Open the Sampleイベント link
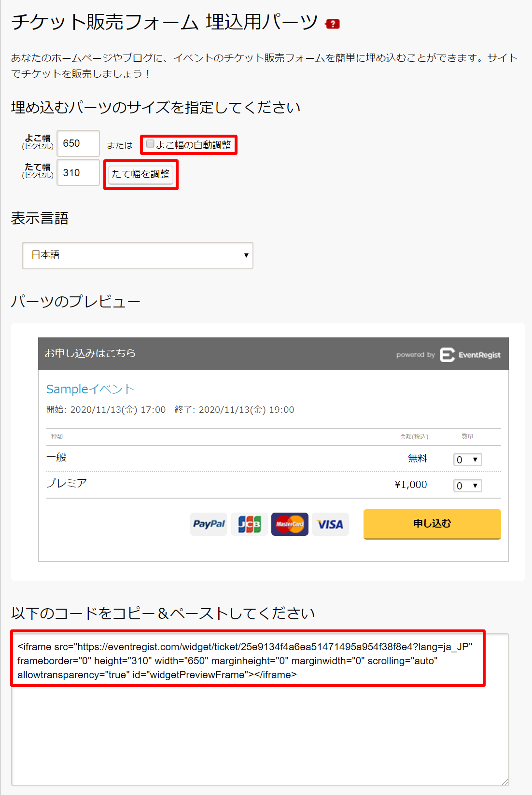This screenshot has width=532, height=795. [90, 389]
